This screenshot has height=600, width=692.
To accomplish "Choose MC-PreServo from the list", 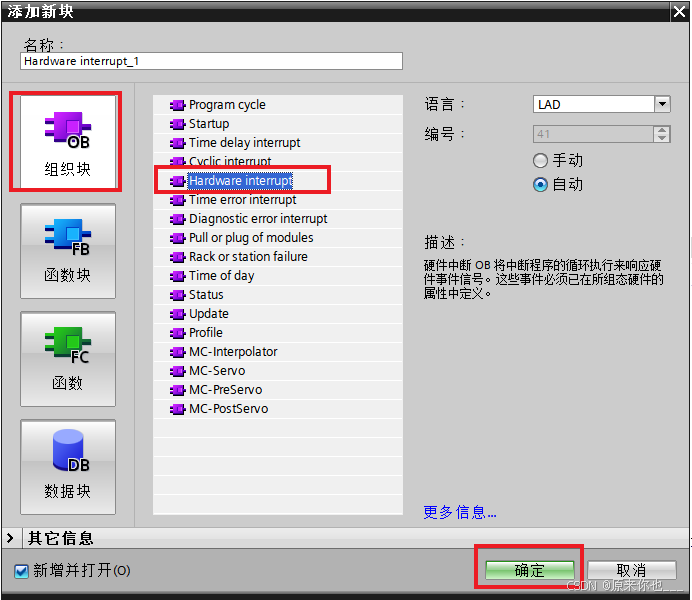I will pos(226,390).
